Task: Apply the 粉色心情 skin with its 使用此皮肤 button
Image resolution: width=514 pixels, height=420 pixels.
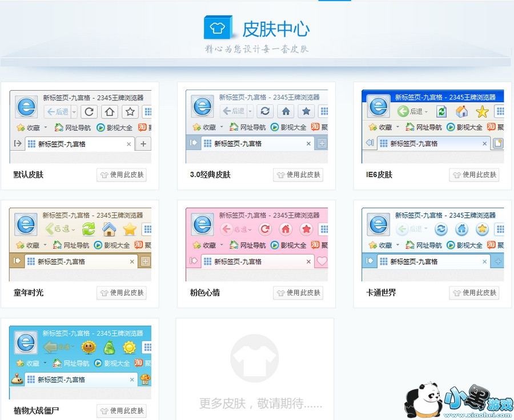Action: coord(298,293)
